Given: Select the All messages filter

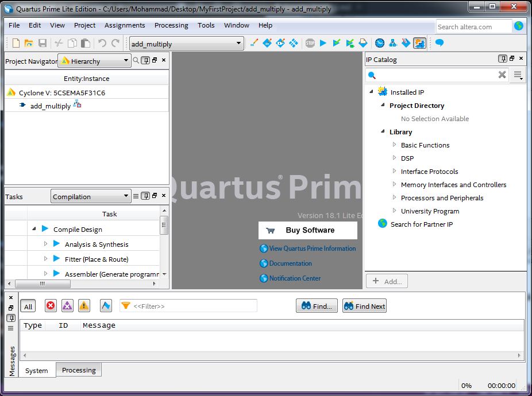Looking at the screenshot, I should (28, 306).
